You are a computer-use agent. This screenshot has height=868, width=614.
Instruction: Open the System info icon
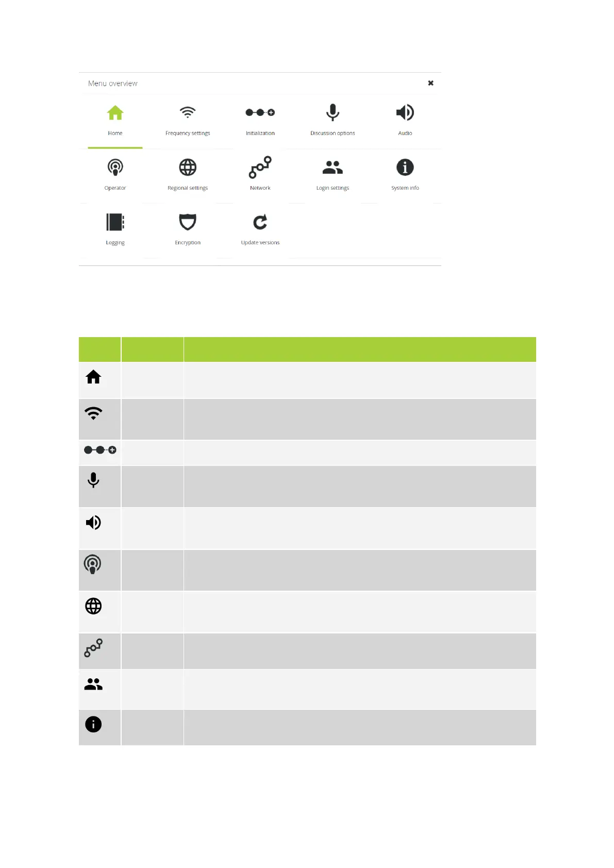coord(405,168)
